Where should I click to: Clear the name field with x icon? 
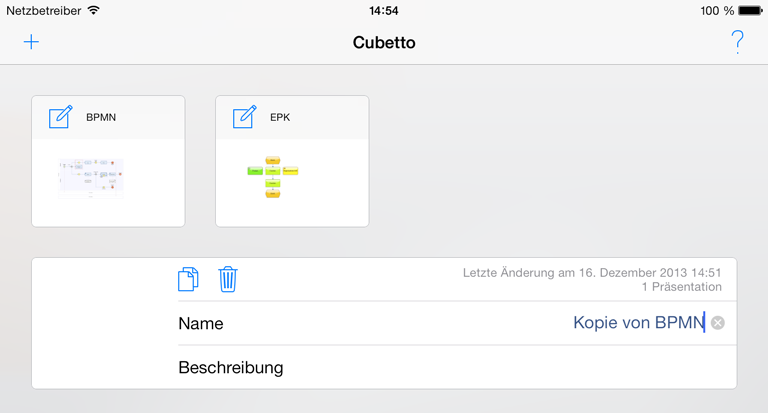[x=718, y=323]
